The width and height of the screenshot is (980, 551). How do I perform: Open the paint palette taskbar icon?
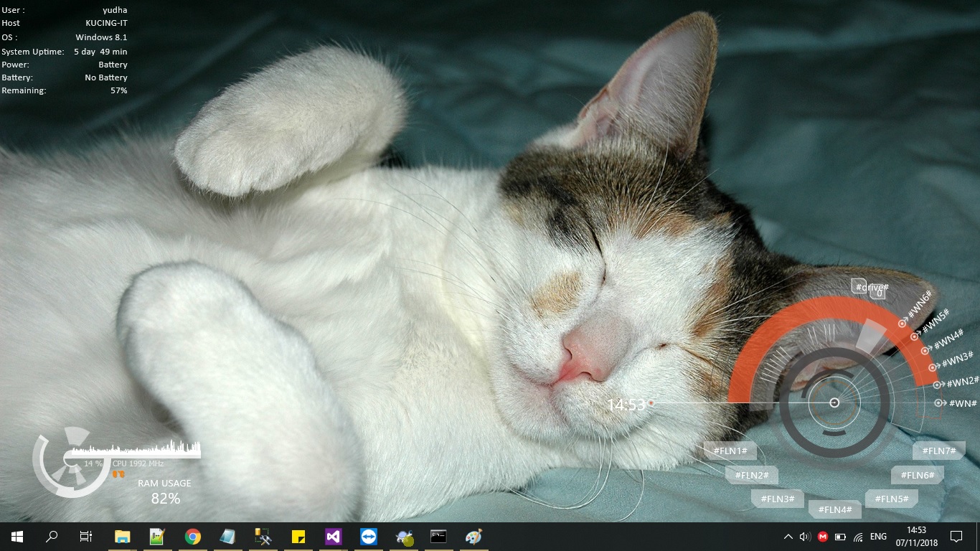[473, 536]
